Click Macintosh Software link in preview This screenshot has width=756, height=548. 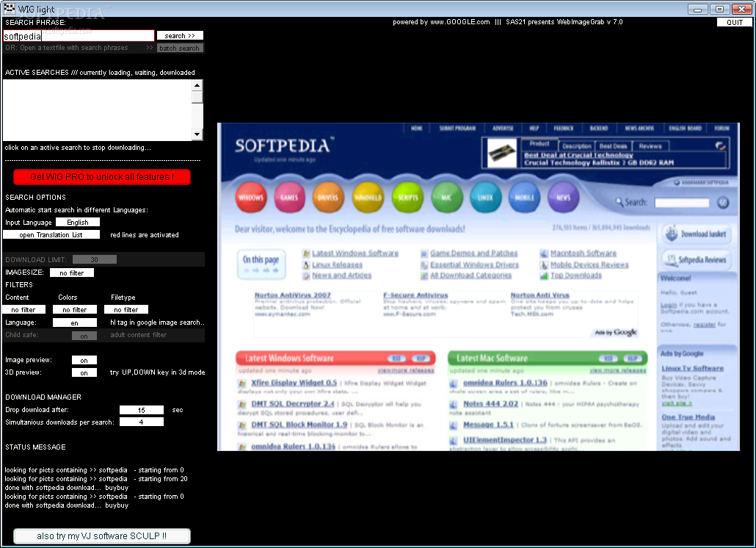tap(584, 253)
